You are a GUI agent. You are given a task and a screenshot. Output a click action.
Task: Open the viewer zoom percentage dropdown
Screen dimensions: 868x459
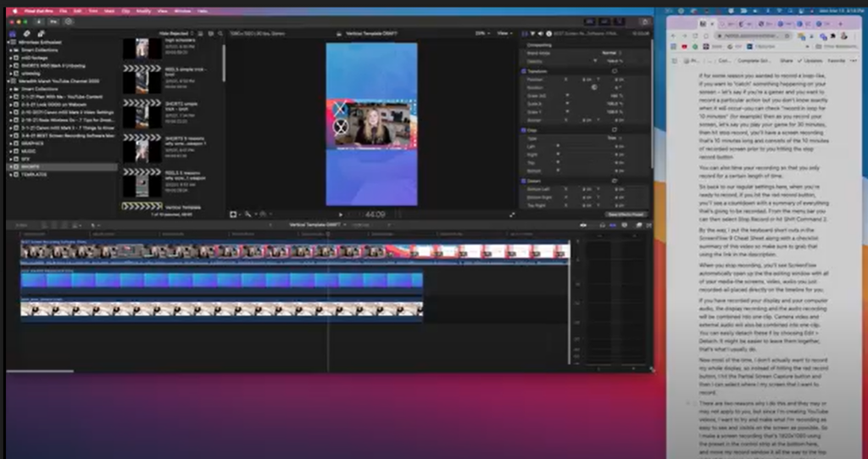pyautogui.click(x=482, y=33)
